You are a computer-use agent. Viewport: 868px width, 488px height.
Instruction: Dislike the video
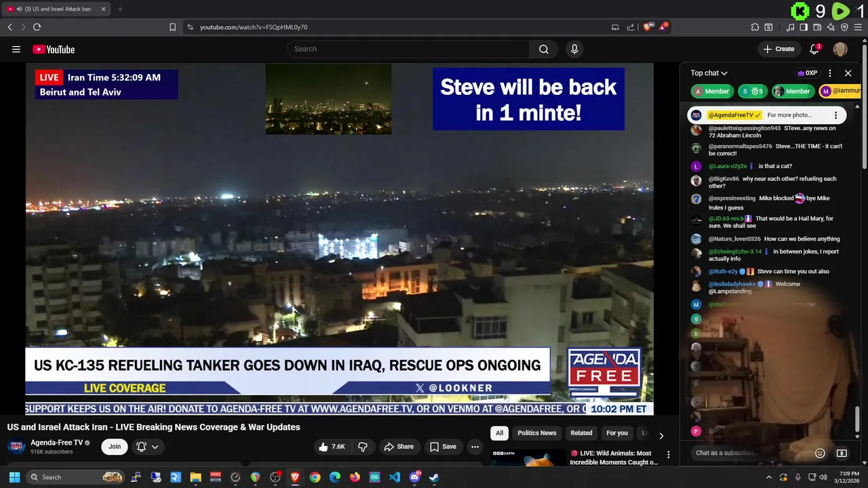point(363,447)
